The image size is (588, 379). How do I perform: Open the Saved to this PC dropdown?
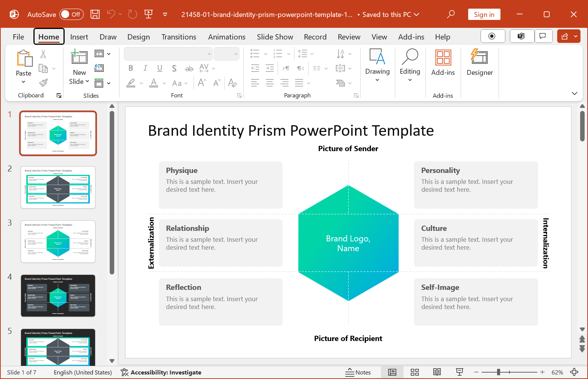(416, 14)
